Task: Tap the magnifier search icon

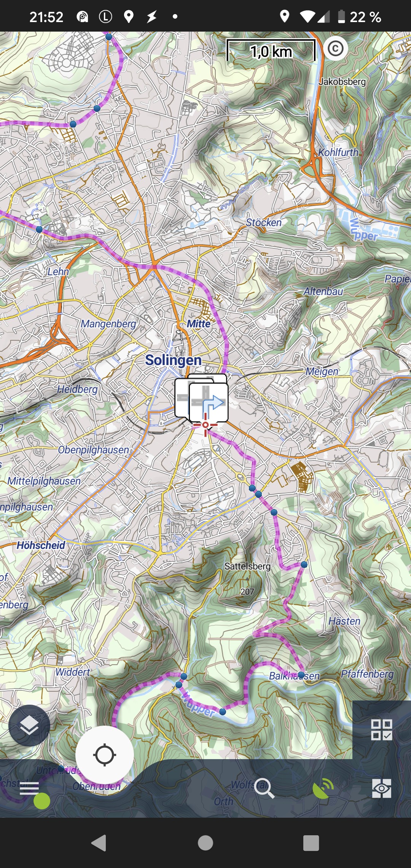Action: coord(264,788)
